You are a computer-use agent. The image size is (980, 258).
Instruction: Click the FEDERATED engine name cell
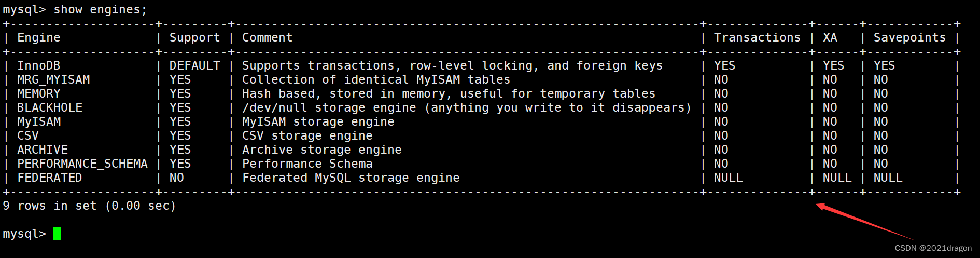(x=50, y=178)
